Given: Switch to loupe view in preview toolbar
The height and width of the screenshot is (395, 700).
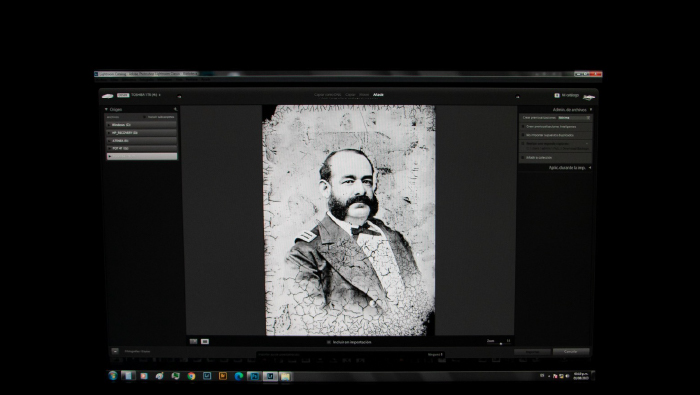Looking at the screenshot, I should pyautogui.click(x=205, y=341).
